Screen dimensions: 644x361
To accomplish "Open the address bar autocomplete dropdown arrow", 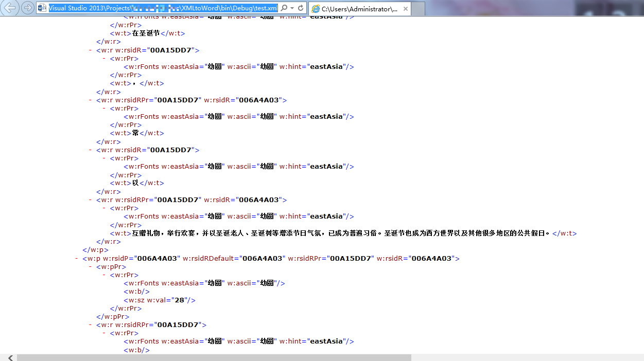I will [292, 8].
